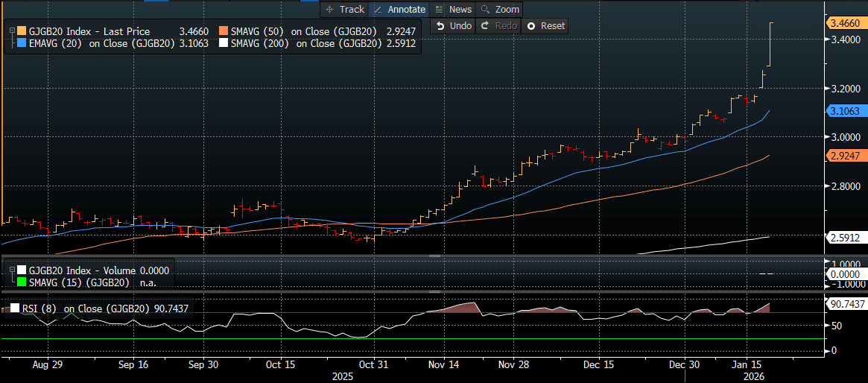Click the Nov 14 date on the time axis
Image resolution: width=868 pixels, height=383 pixels.
443,365
